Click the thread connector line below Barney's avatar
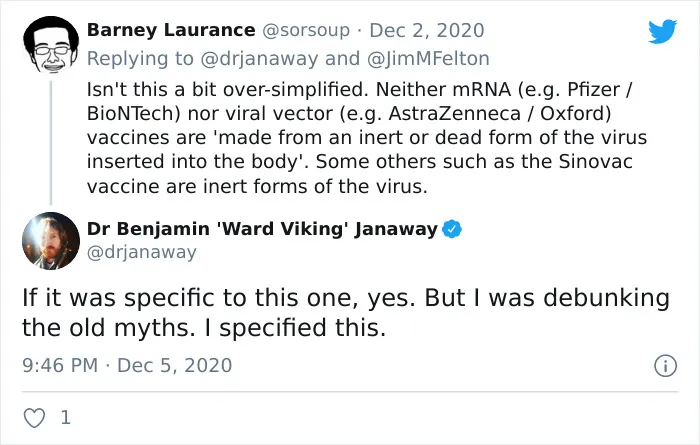Screen dimensions: 700x445 51,143
